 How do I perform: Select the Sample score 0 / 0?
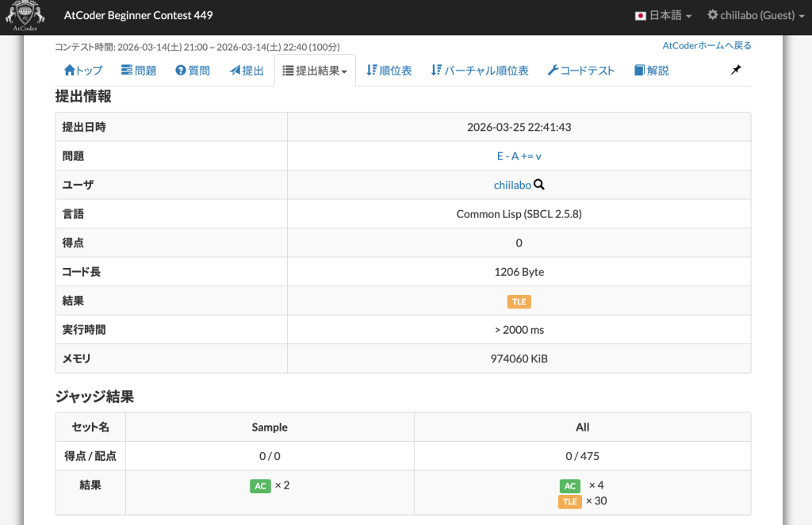(x=270, y=456)
